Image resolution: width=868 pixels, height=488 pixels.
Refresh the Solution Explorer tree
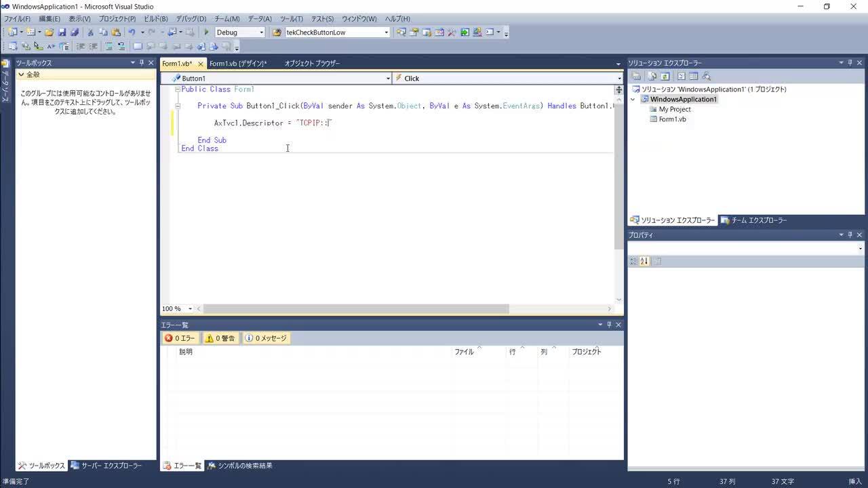click(x=665, y=76)
